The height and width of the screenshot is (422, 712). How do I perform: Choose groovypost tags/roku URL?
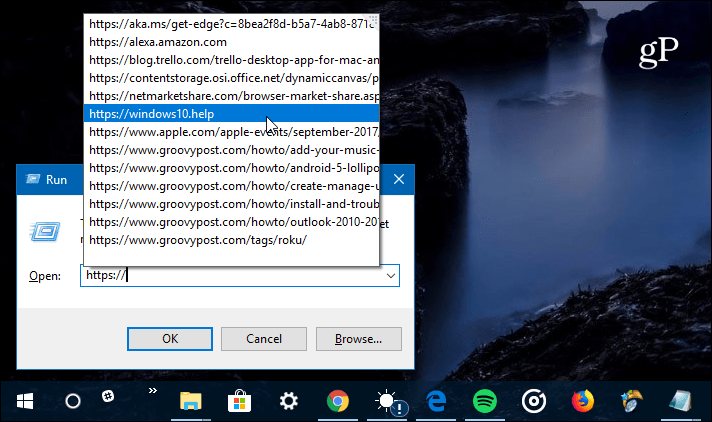[x=231, y=240]
